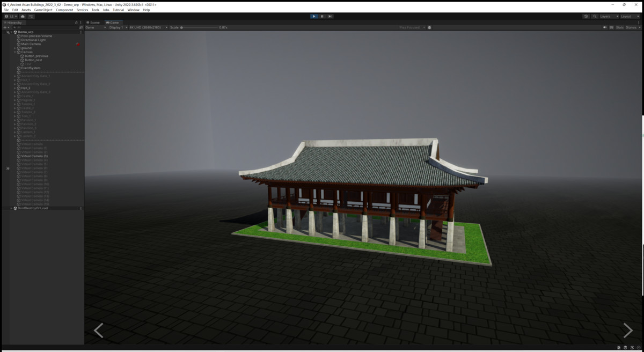Click the Pause button
Image resolution: width=644 pixels, height=352 pixels.
pos(321,16)
